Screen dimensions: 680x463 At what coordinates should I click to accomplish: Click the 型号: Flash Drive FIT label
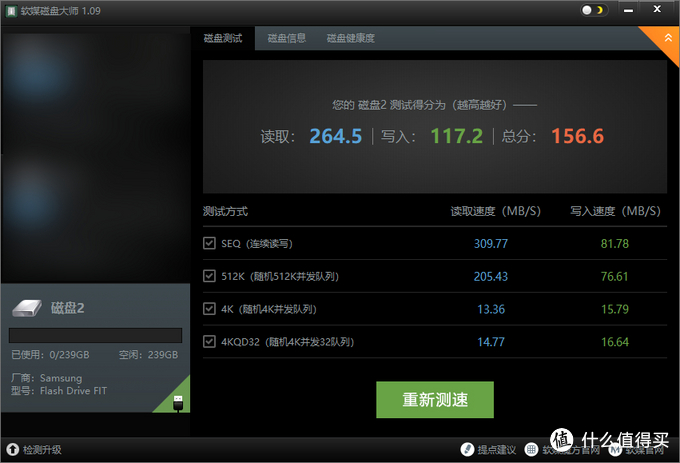click(59, 391)
